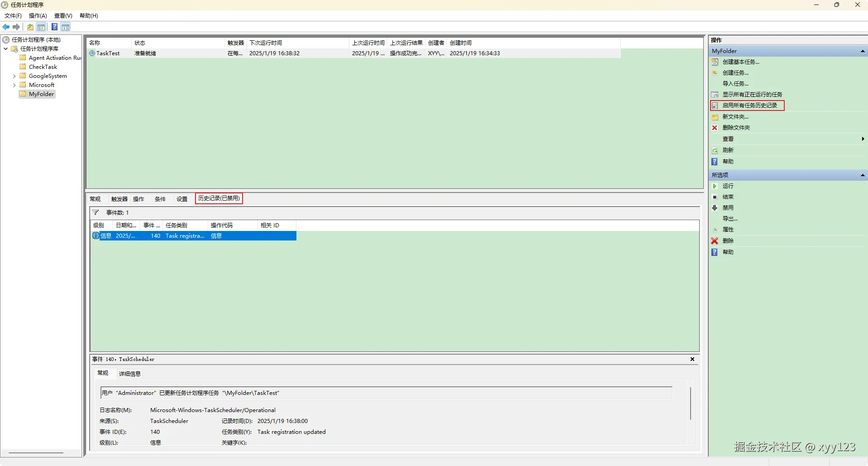Click the 显示所有正在运行的任务 icon
Viewport: 868px width, 466px height.
[715, 95]
